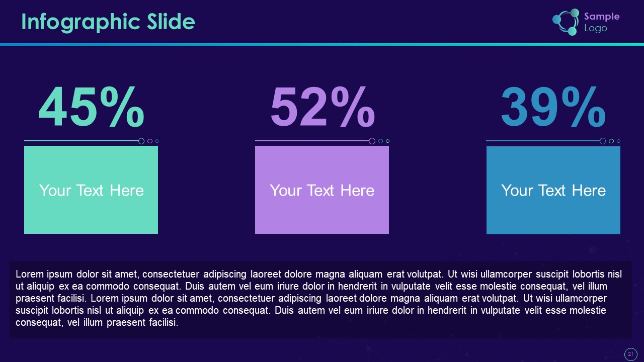Click the Sample Logo circular icon
644x362 pixels.
[566, 22]
